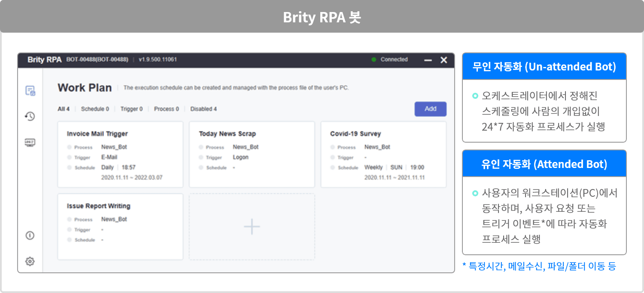
Task: Toggle the Schedule indicator on Covid-19 Survey
Action: 332,168
